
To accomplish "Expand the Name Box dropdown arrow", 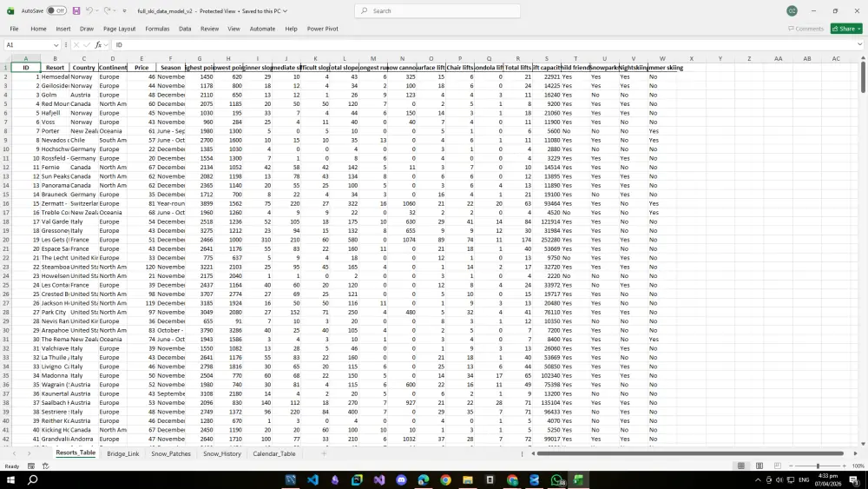I will pos(56,45).
